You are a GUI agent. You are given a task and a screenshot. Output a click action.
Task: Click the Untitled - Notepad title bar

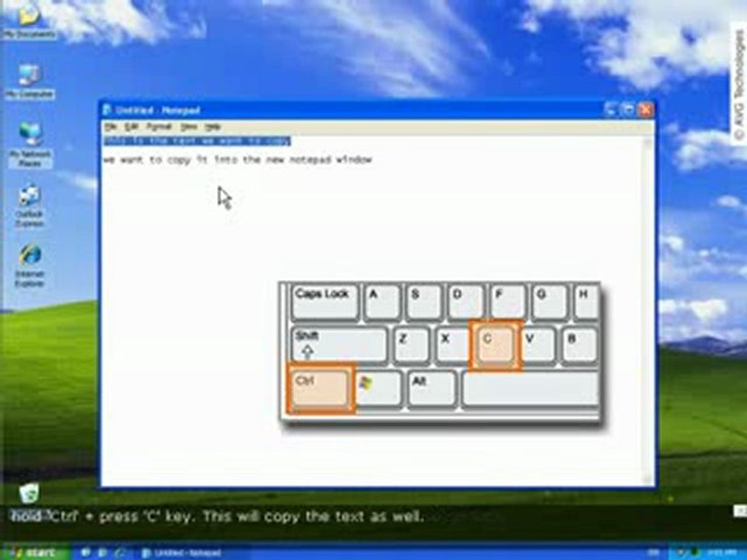point(377,110)
